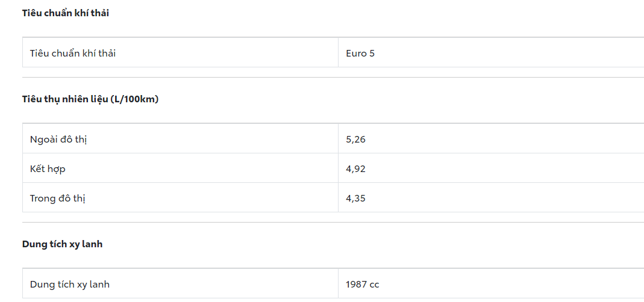
Task: Click column divider in the '1987 cc' row
Action: (338, 284)
